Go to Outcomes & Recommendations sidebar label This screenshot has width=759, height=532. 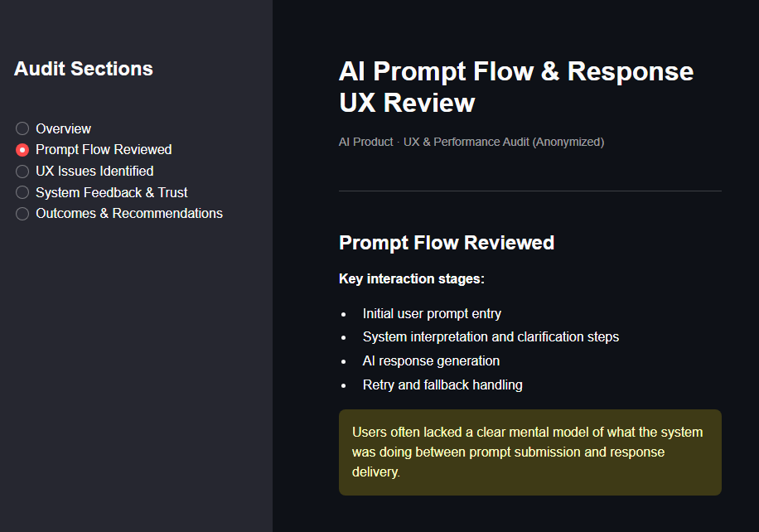[129, 214]
